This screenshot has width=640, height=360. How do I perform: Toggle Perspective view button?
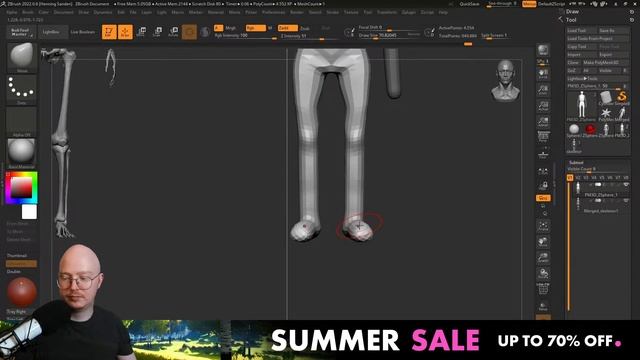coord(543,137)
